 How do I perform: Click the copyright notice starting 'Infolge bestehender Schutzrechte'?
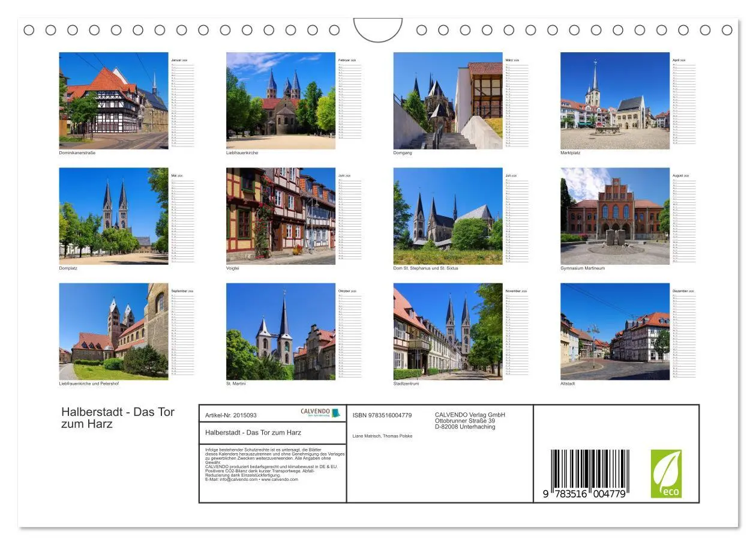(275, 465)
